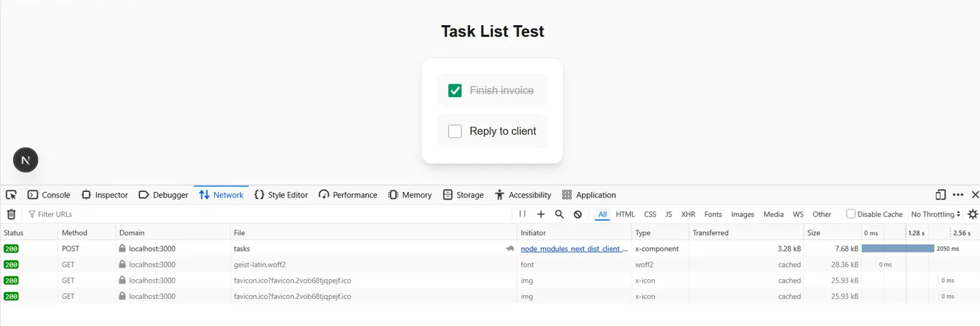Check the Reply to client checkbox
The height and width of the screenshot is (326, 980).
coord(455,131)
